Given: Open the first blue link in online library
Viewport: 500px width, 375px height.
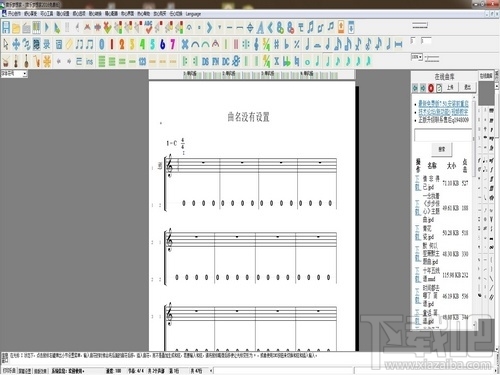Looking at the screenshot, I should click(444, 104).
